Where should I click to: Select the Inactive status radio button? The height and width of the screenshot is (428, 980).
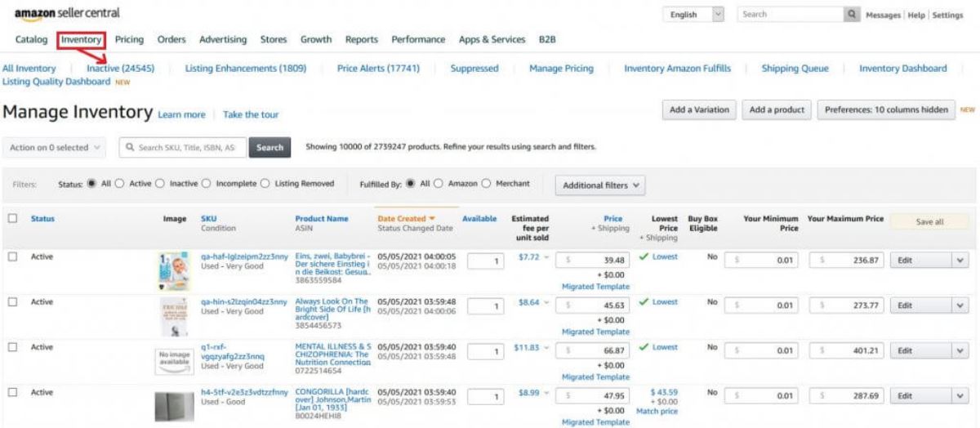coord(160,184)
